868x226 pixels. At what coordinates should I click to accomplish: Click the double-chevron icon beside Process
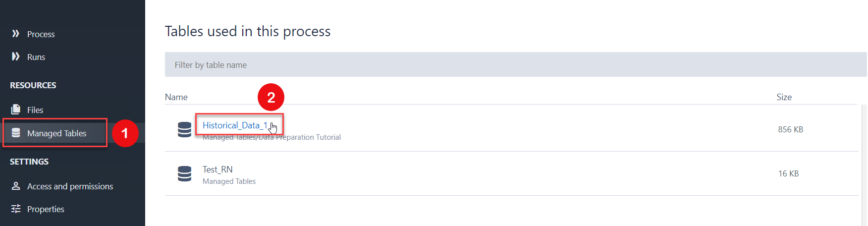point(16,34)
